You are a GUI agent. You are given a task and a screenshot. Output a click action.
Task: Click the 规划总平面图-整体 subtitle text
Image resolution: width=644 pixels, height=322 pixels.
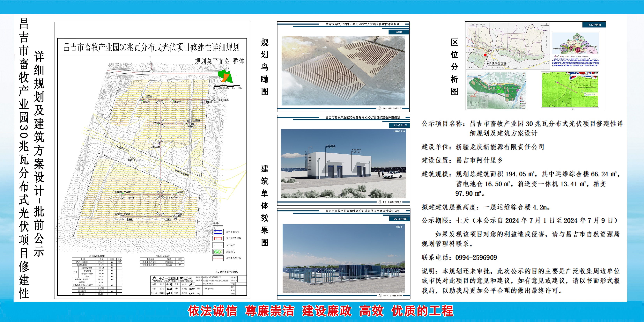click(219, 61)
